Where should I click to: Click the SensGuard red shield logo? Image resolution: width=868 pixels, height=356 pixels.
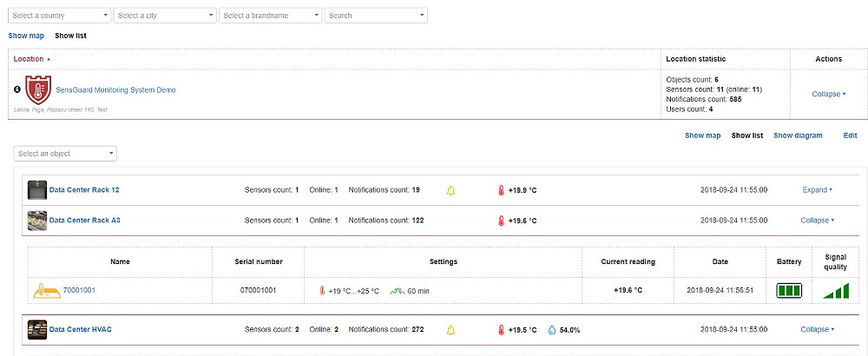coord(38,89)
